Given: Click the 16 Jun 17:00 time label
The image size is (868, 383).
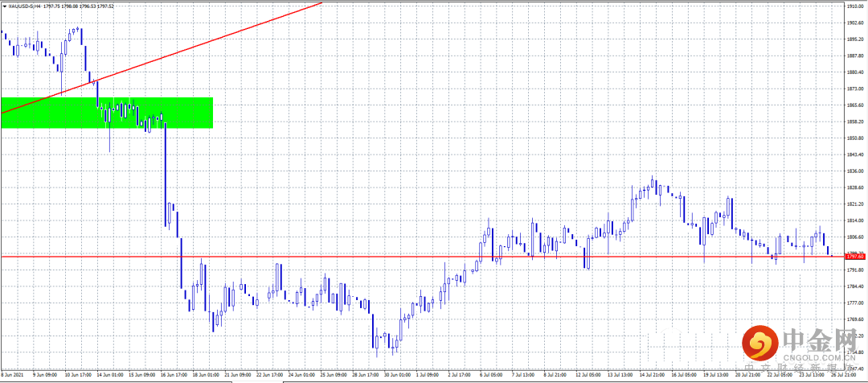Looking at the screenshot, I should (173, 375).
